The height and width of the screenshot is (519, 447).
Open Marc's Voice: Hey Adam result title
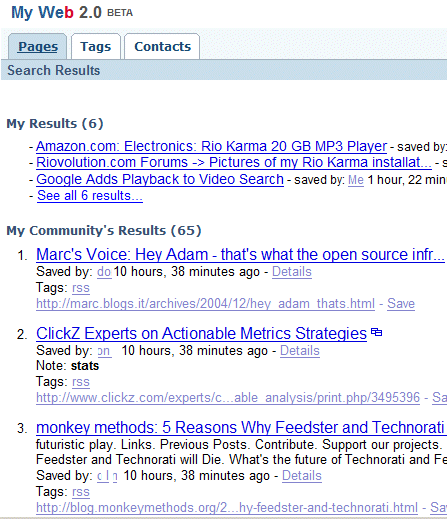pos(240,255)
